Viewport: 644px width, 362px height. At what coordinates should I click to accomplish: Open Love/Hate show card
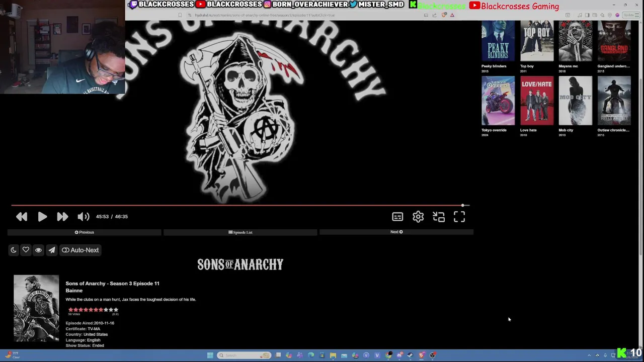coord(537,101)
